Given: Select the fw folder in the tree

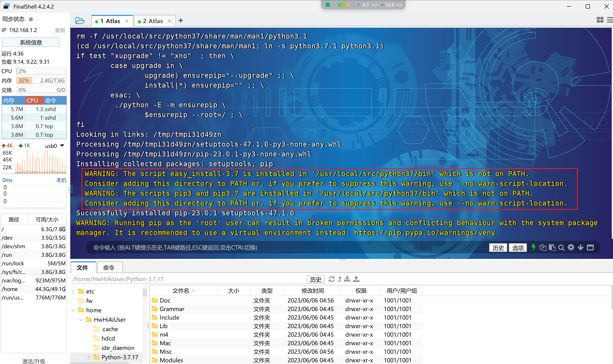Looking at the screenshot, I should (x=85, y=301).
